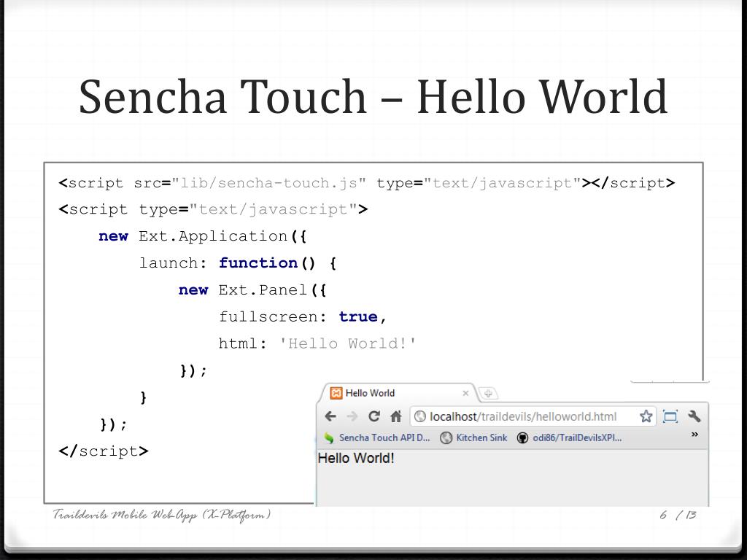Image resolution: width=747 pixels, height=560 pixels.
Task: Click the localhost address bar URL
Action: click(523, 416)
